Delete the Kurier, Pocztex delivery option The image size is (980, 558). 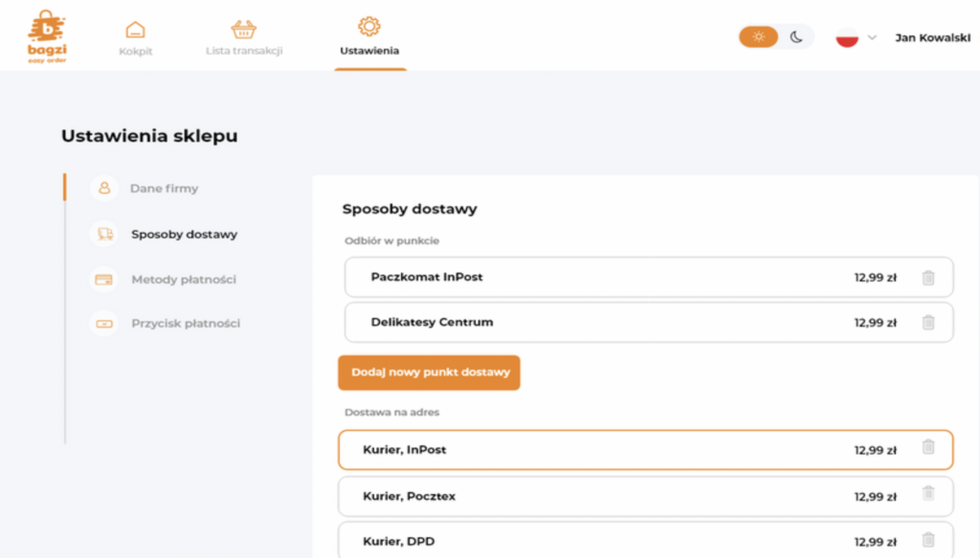pyautogui.click(x=928, y=493)
